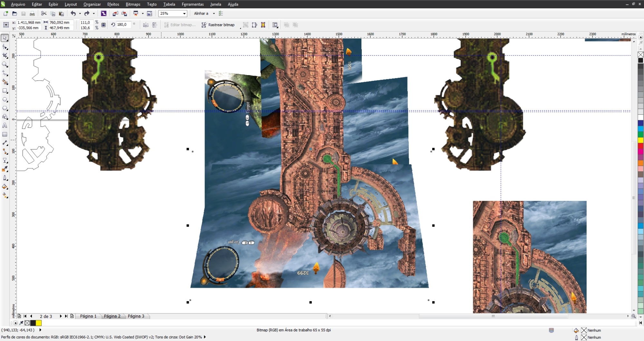Click the Rastrear bitmap button
This screenshot has height=341, width=644.
coord(218,25)
